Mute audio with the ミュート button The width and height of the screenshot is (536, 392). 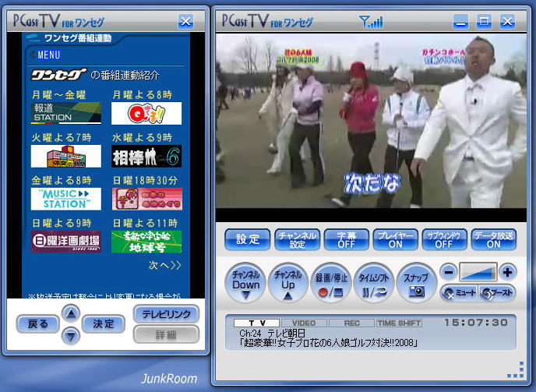(x=459, y=293)
